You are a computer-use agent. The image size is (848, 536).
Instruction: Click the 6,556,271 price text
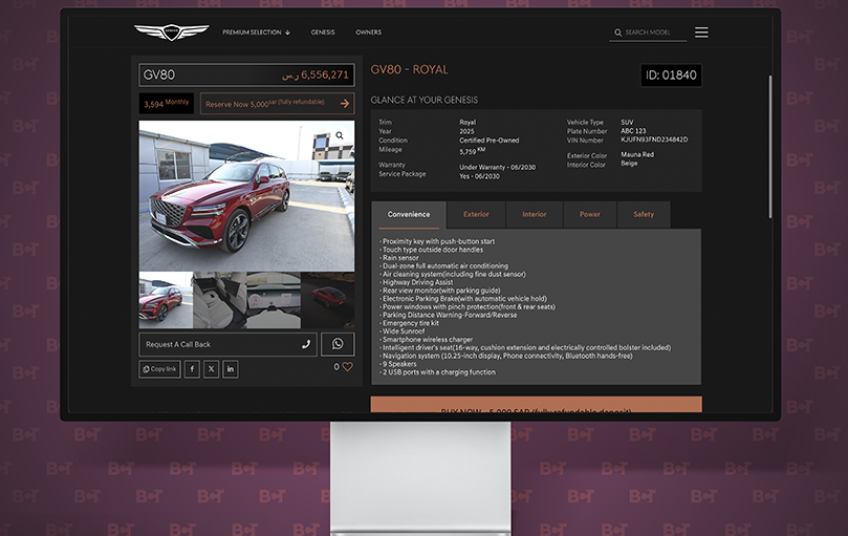pos(324,75)
